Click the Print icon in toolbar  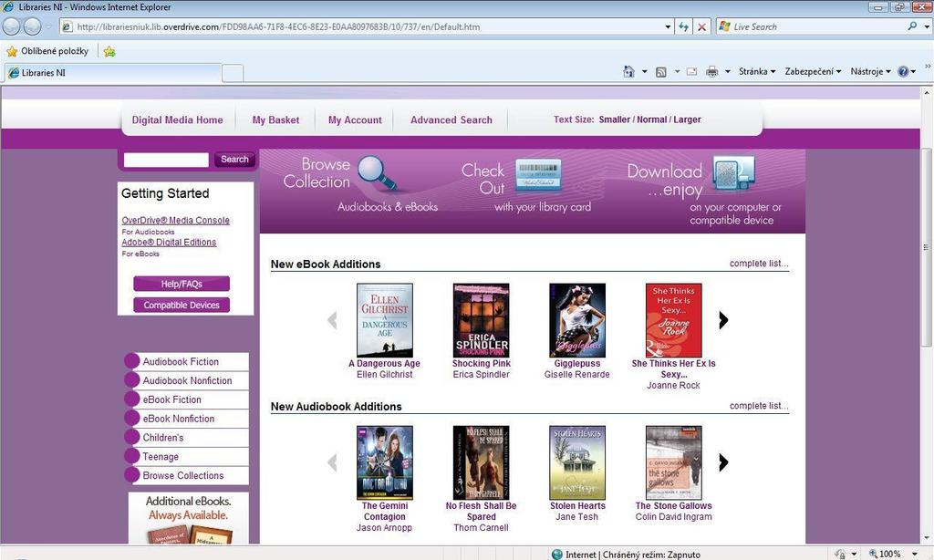tap(711, 71)
